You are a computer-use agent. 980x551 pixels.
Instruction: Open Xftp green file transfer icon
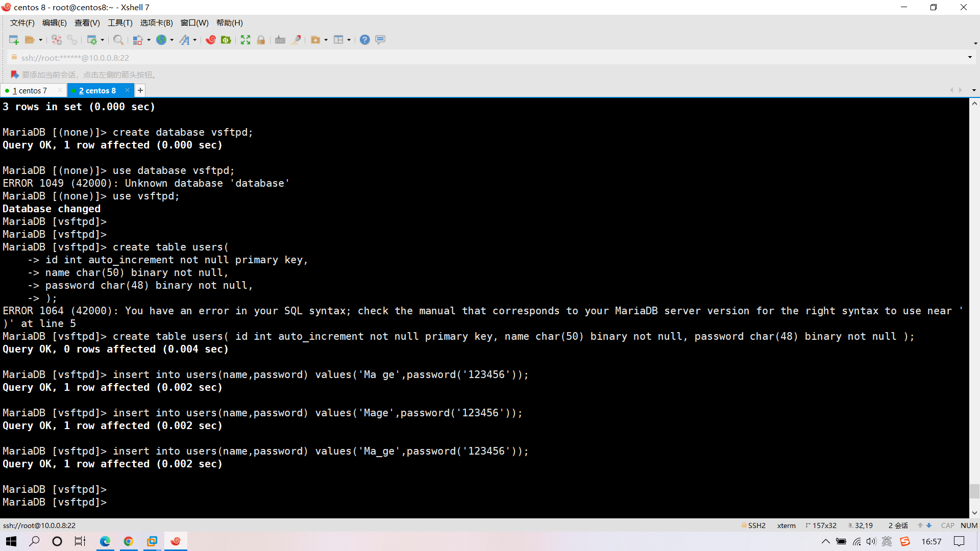click(x=226, y=40)
